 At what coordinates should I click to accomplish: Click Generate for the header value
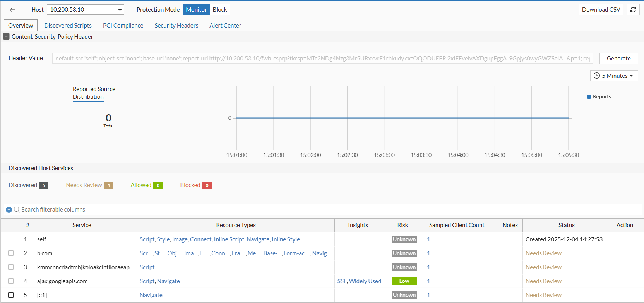coord(618,59)
